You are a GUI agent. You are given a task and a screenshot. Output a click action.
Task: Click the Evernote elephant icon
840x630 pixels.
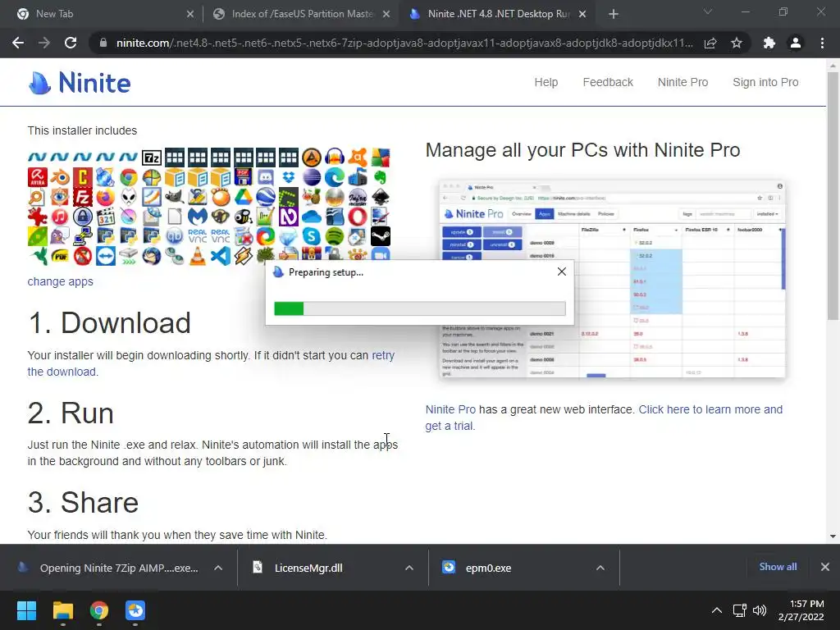point(381,177)
